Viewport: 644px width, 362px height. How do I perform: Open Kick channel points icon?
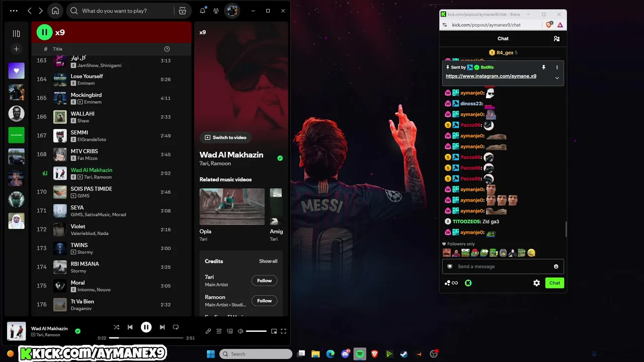coord(451,283)
